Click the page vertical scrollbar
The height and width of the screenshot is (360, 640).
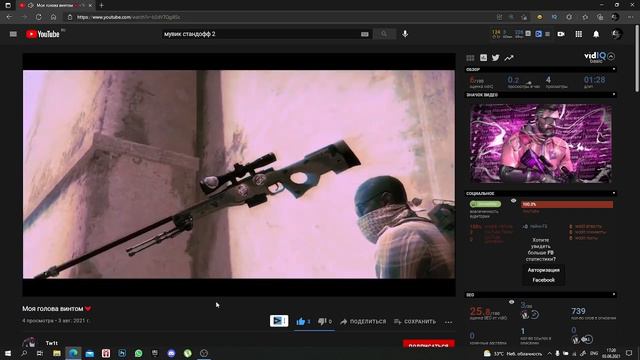pos(637,58)
